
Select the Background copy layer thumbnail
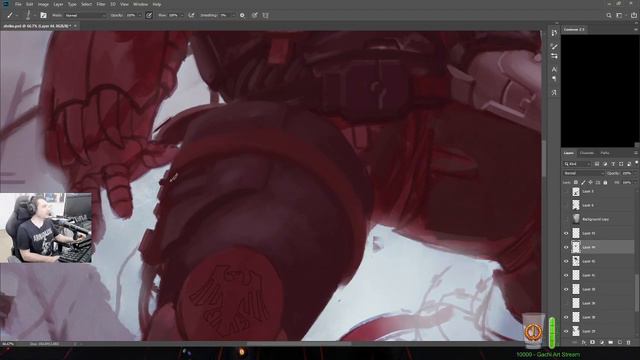576,219
